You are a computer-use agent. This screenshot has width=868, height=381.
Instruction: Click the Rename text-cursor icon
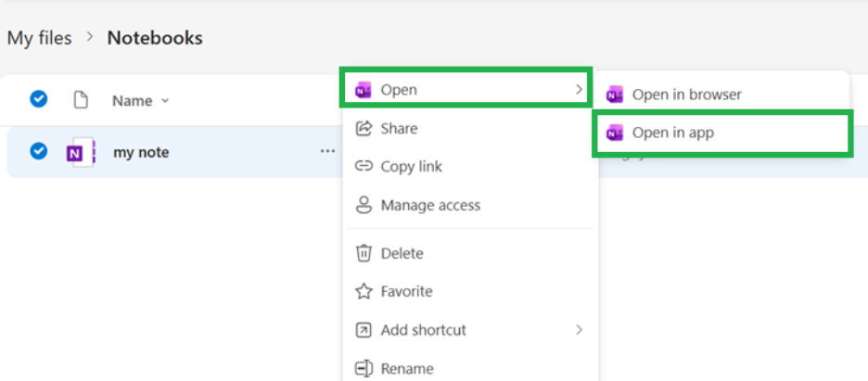[364, 368]
